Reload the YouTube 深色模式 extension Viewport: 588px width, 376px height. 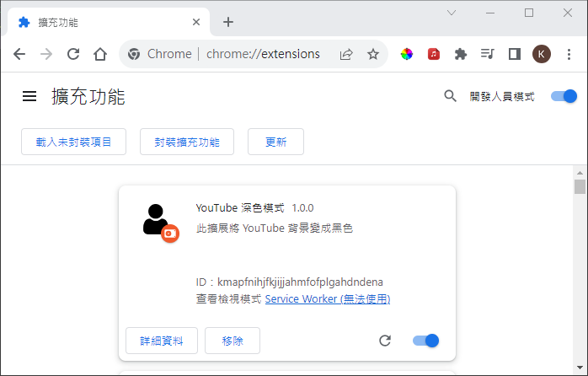pyautogui.click(x=385, y=341)
